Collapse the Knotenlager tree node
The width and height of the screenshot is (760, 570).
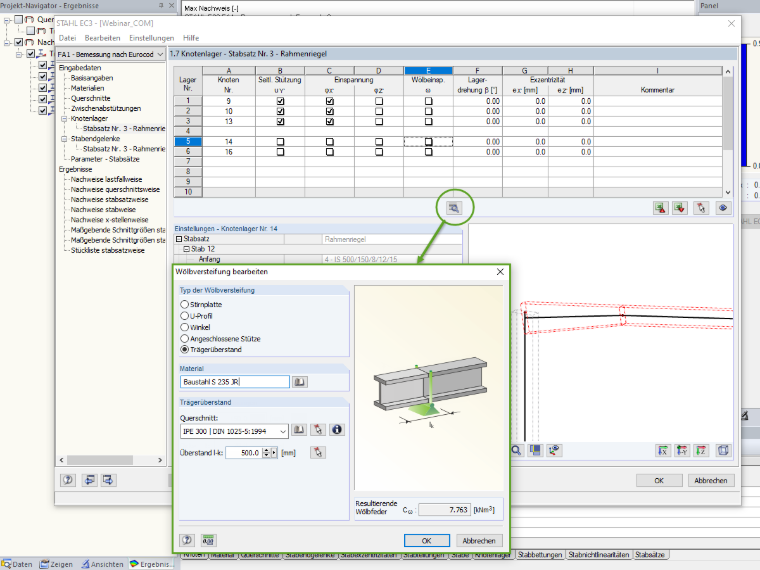pyautogui.click(x=63, y=118)
